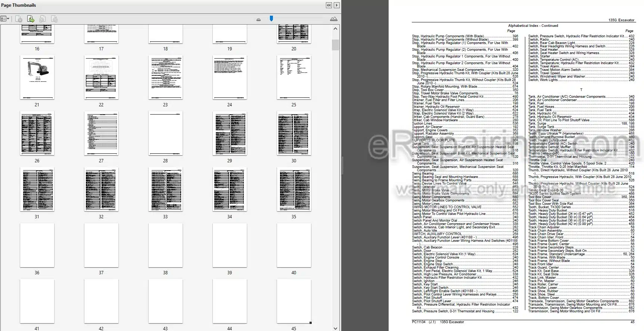
Task: Select page 44 thumbnail
Action: coord(230,302)
